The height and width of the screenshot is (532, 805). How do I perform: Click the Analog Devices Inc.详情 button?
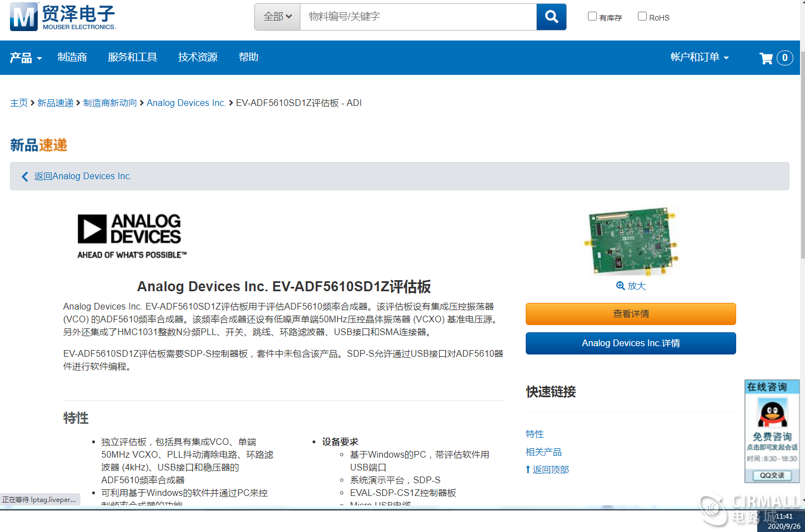(x=631, y=343)
